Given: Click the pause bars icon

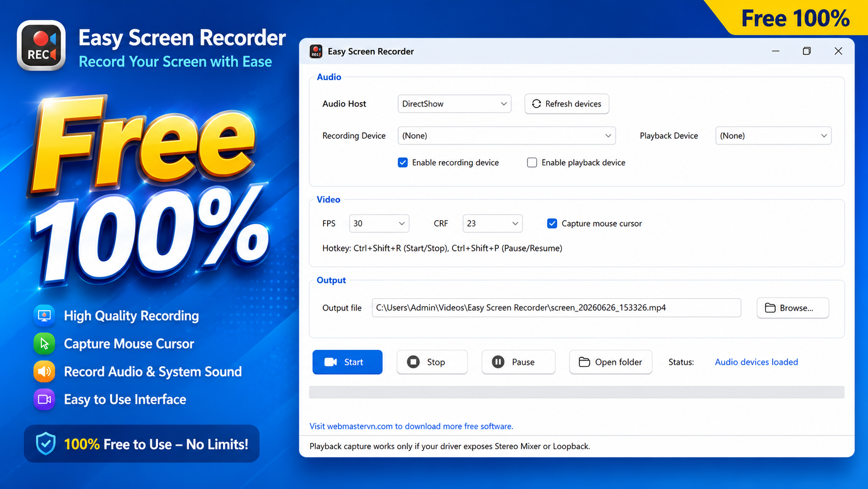Looking at the screenshot, I should pyautogui.click(x=498, y=362).
